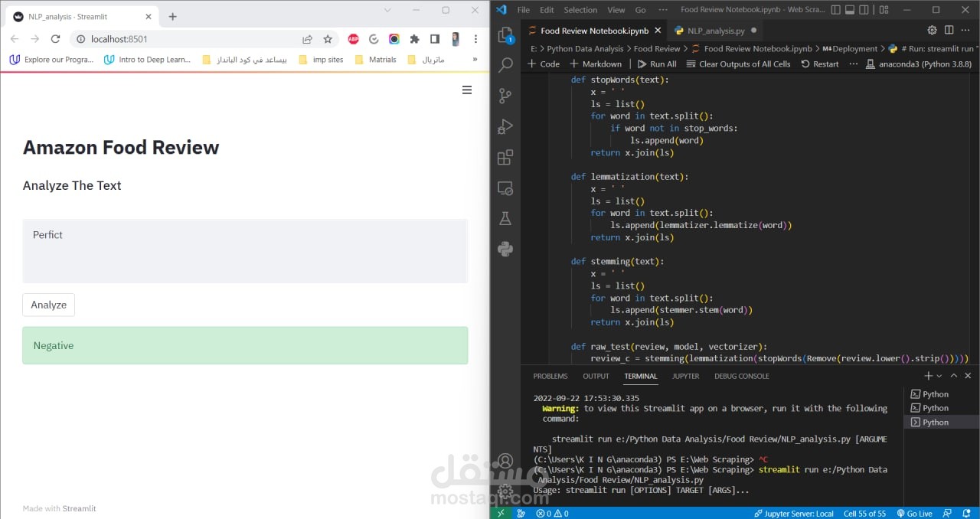This screenshot has width=980, height=519.
Task: Add a Code cell
Action: pos(544,64)
